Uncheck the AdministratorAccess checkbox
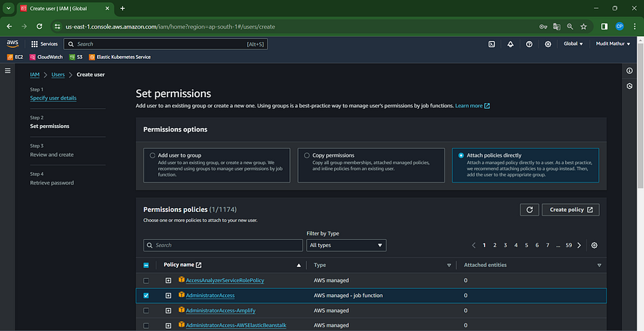Image resolution: width=644 pixels, height=331 pixels. 146,296
